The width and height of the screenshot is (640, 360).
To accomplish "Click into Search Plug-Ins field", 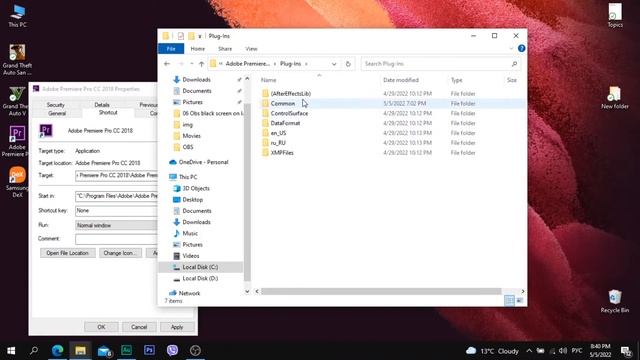I will click(x=440, y=64).
